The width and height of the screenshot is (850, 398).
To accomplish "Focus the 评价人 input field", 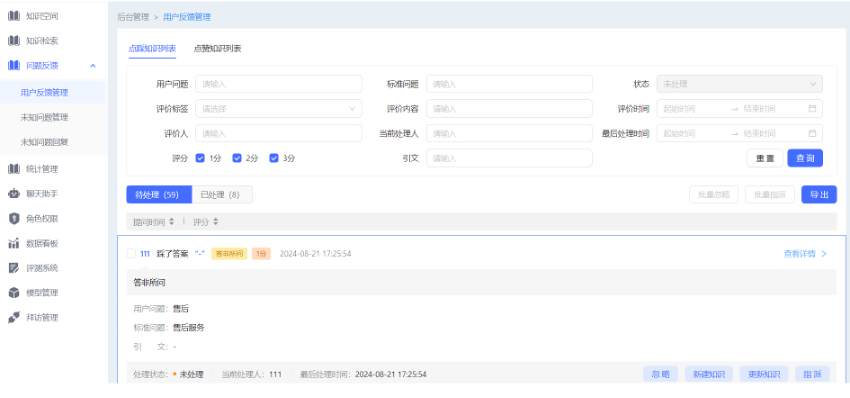I will coord(279,133).
